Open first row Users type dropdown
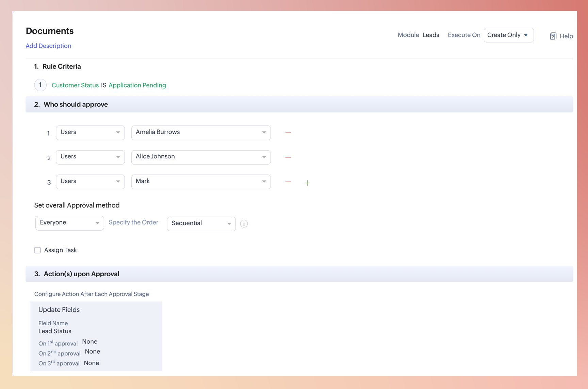588x389 pixels. coord(90,133)
